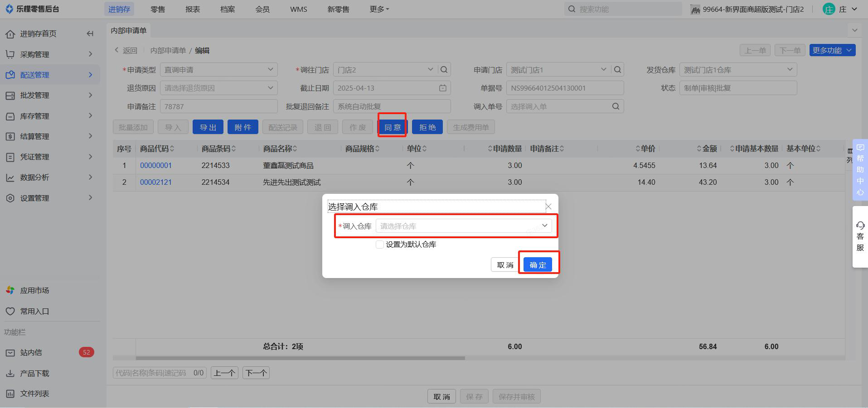This screenshot has height=408, width=868.
Task: Expand the 更多功能 dropdown button
Action: (832, 50)
